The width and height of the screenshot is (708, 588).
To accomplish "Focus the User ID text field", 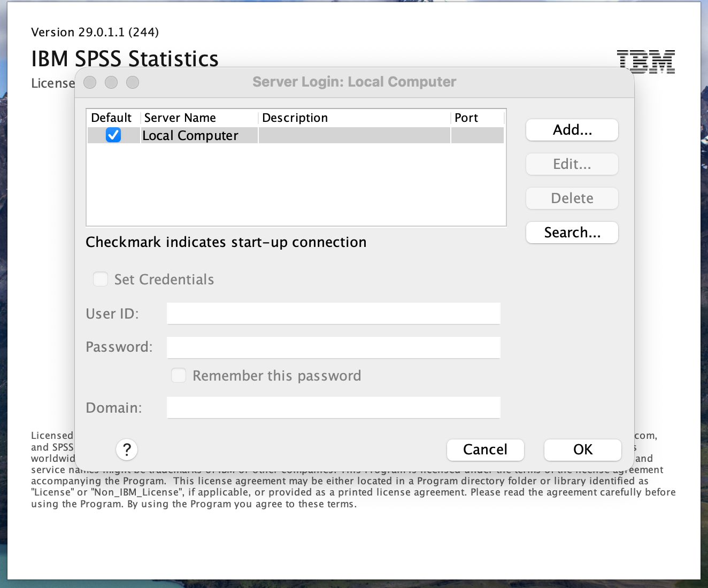I will tap(333, 313).
